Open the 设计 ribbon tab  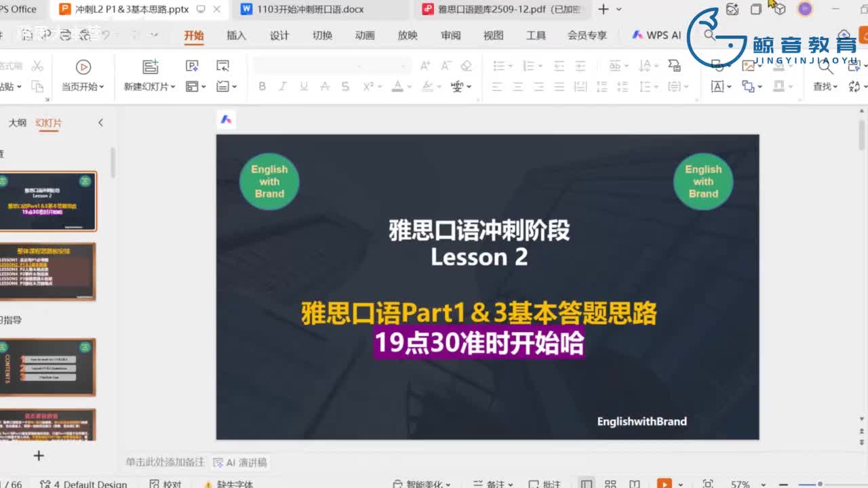(x=279, y=35)
